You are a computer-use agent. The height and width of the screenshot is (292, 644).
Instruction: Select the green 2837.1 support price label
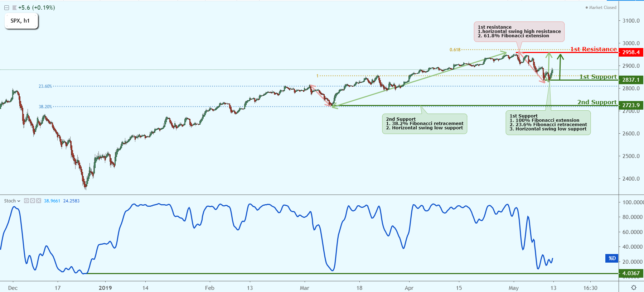(x=631, y=80)
